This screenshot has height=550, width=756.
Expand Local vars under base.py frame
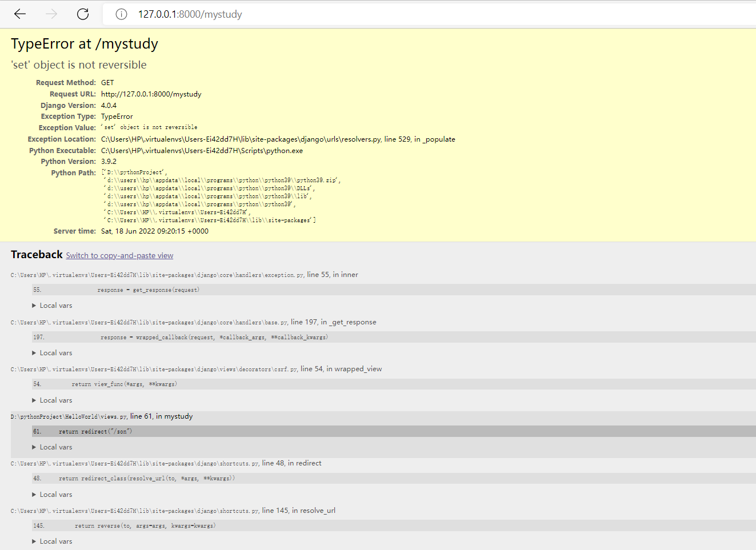(52, 352)
